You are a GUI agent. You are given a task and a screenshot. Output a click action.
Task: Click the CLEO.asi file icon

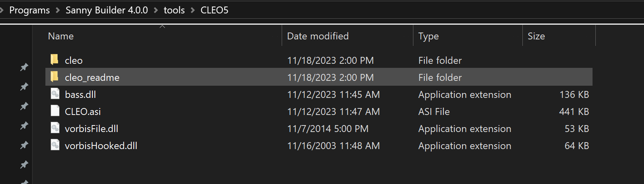(55, 111)
